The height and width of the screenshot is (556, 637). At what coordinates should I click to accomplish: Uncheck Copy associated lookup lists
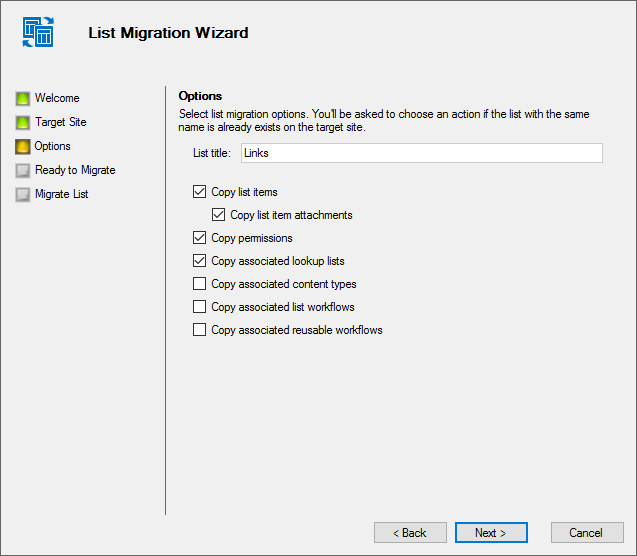[199, 261]
